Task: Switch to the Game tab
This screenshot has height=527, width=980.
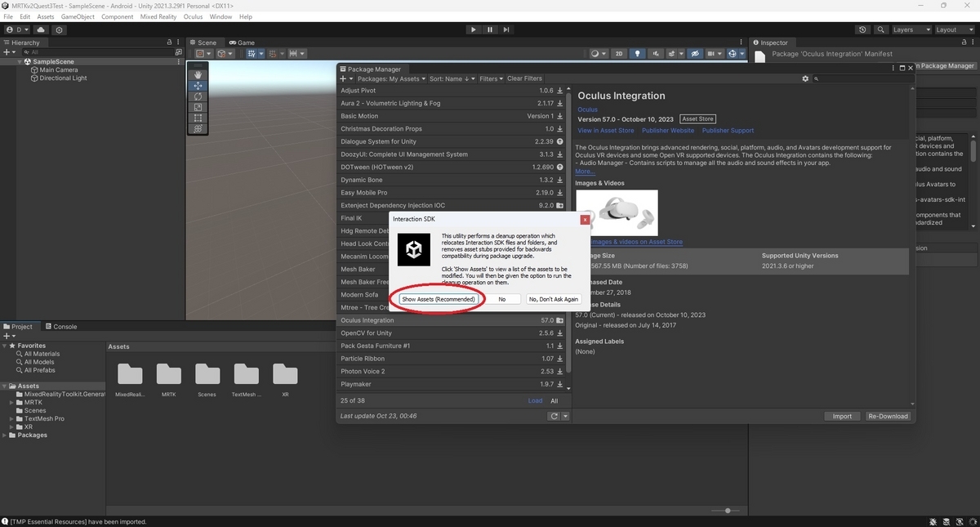Action: coord(242,42)
